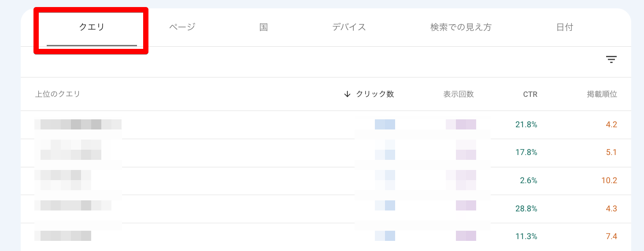Click the 4.2 position value
This screenshot has height=251, width=644.
[x=611, y=125]
